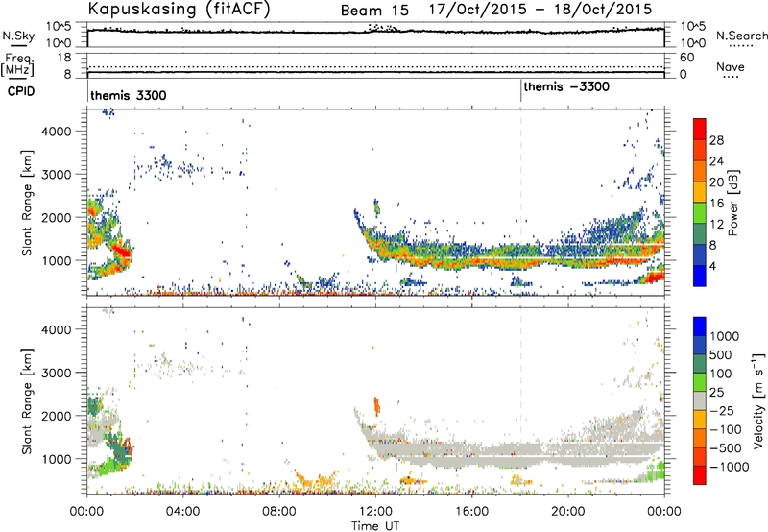
Task: Click '4000' tick on power panel axis
Action: [x=57, y=132]
